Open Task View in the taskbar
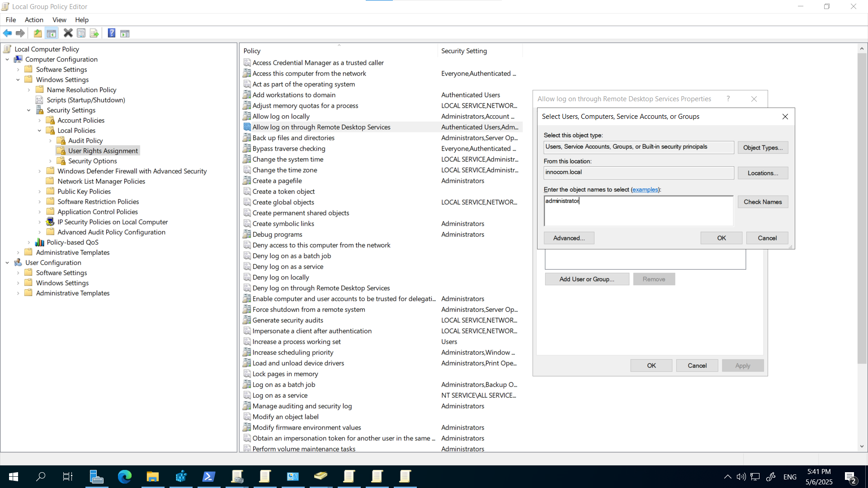The image size is (868, 488). (x=68, y=476)
